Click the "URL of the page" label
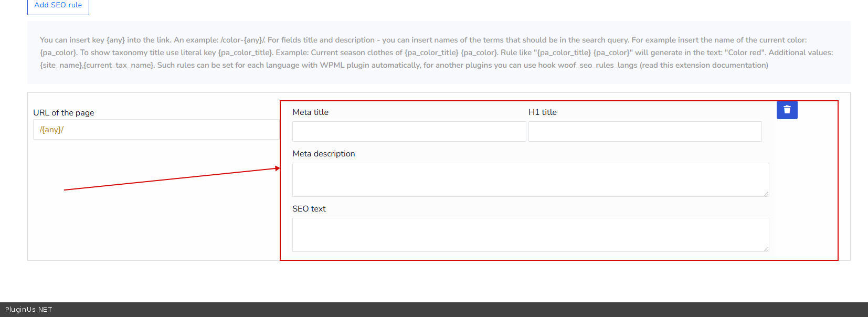 [63, 113]
